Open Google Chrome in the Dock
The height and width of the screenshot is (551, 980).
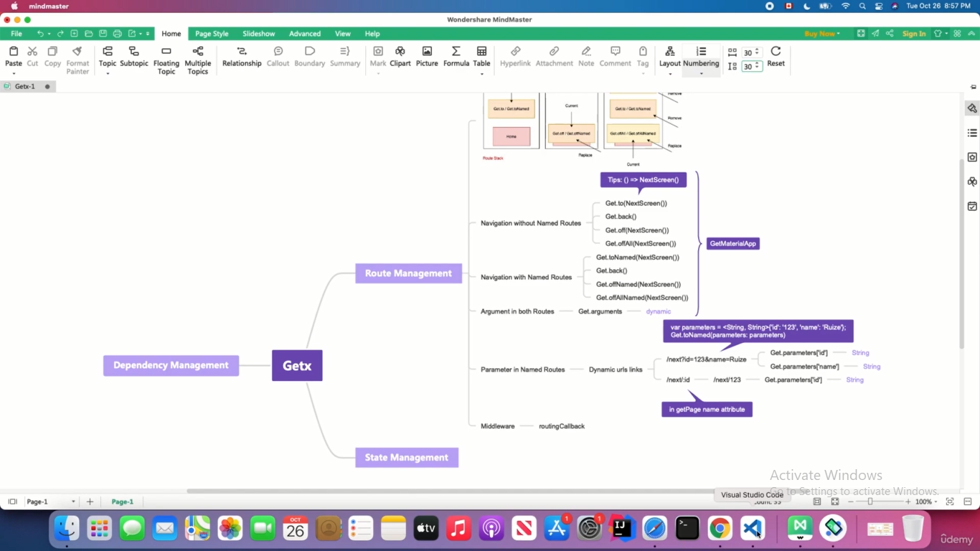tap(720, 529)
